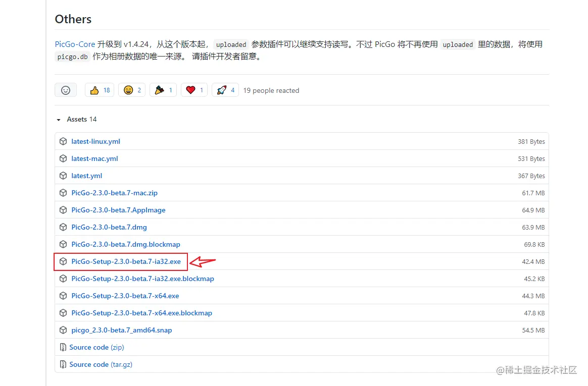Download picgo_2.3.0-beta.7_amd64.snap
588x386 pixels.
coord(122,330)
